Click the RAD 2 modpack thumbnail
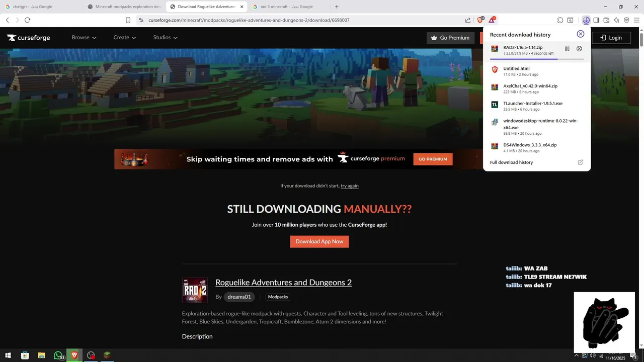This screenshot has width=644, height=362. 195,291
